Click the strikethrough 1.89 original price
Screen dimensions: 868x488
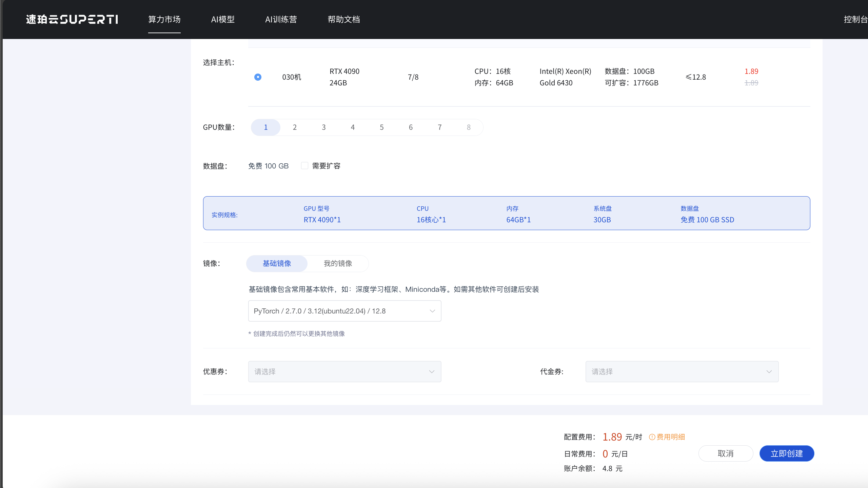(x=751, y=83)
